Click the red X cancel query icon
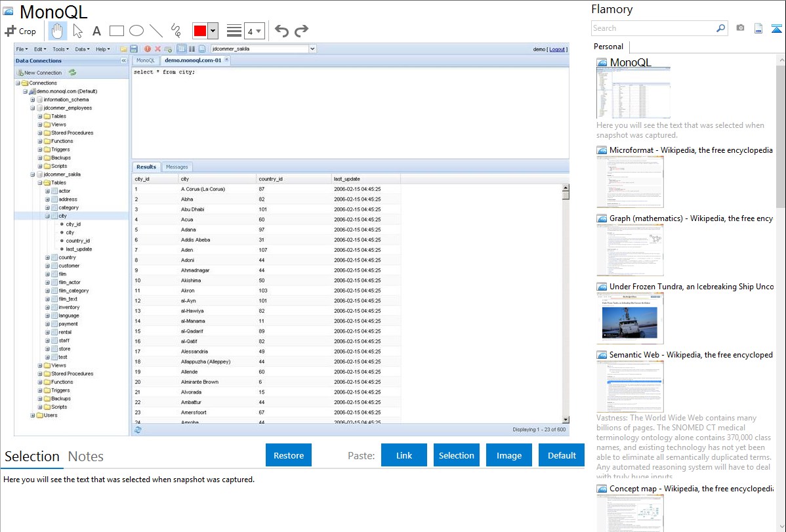 (x=157, y=49)
